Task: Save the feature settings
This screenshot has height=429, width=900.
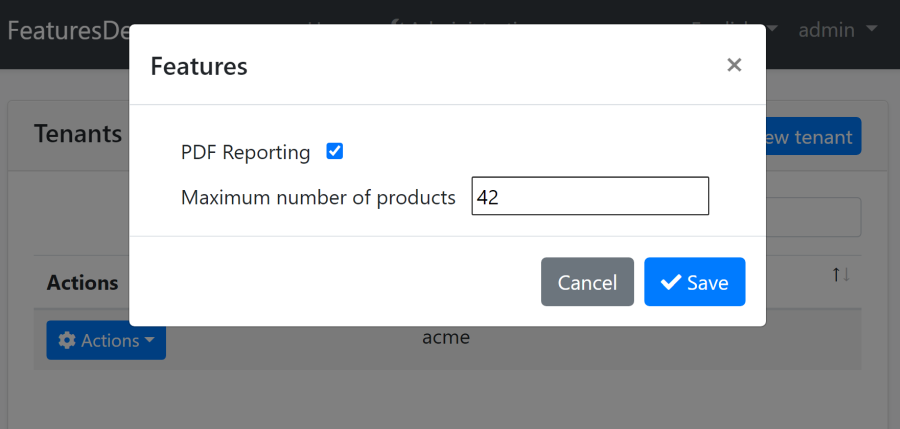Action: point(695,281)
